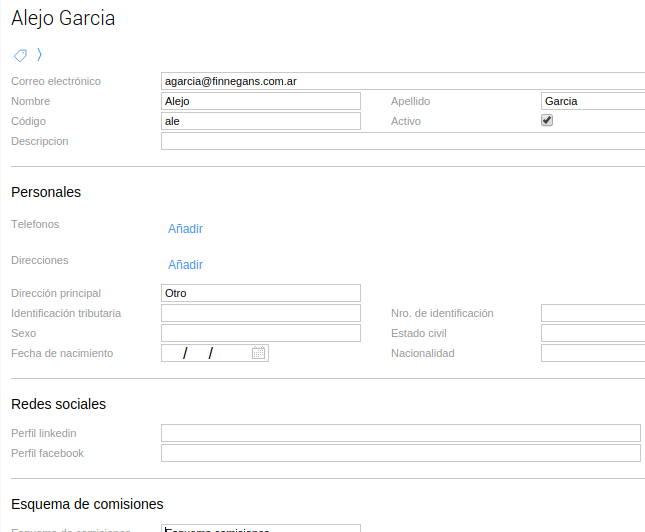645x532 pixels.
Task: Open the Sexo field
Action: coord(261,333)
